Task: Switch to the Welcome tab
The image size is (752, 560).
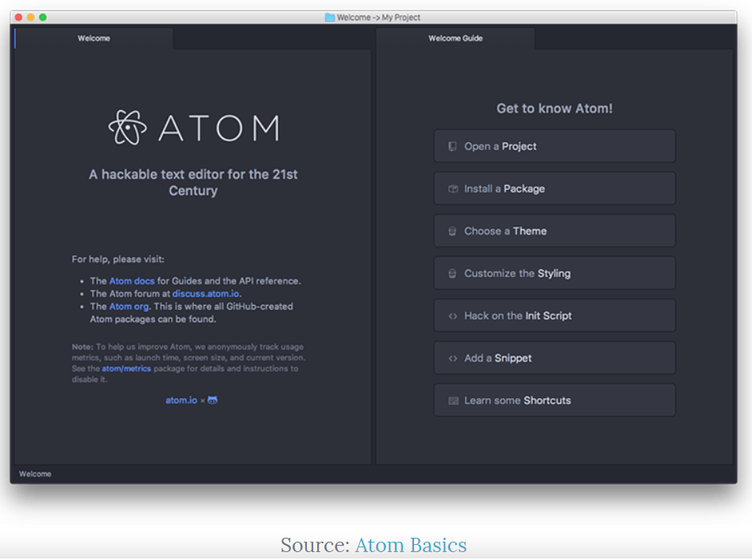Action: [x=93, y=37]
